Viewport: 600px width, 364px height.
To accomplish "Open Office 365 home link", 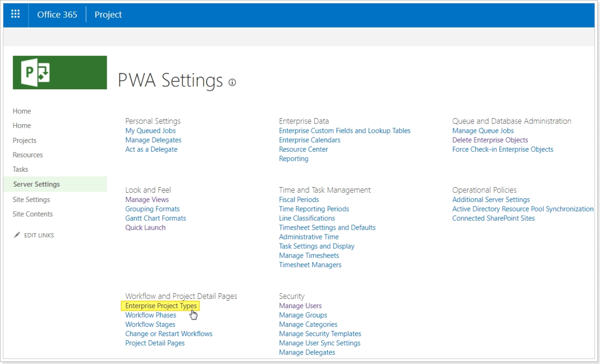I will click(57, 14).
